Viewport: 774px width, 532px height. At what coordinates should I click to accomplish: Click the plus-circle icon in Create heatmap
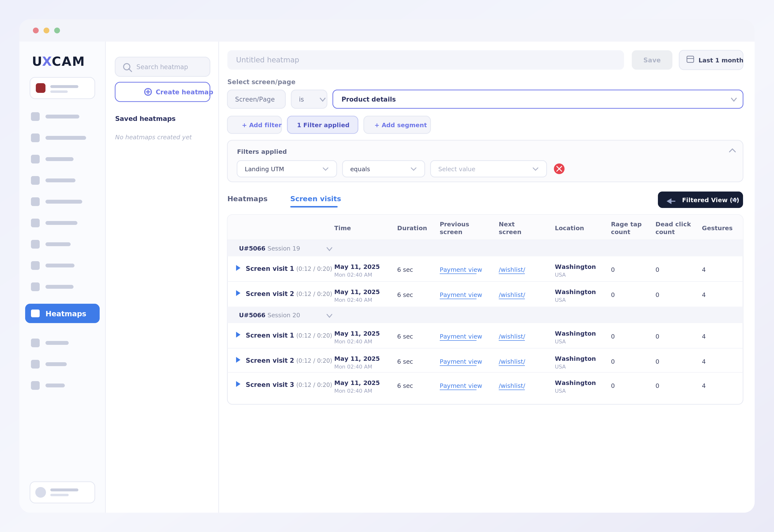pyautogui.click(x=148, y=92)
